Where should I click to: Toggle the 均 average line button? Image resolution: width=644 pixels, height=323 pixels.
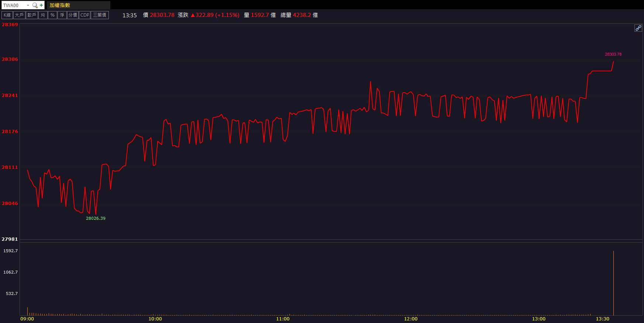point(43,15)
